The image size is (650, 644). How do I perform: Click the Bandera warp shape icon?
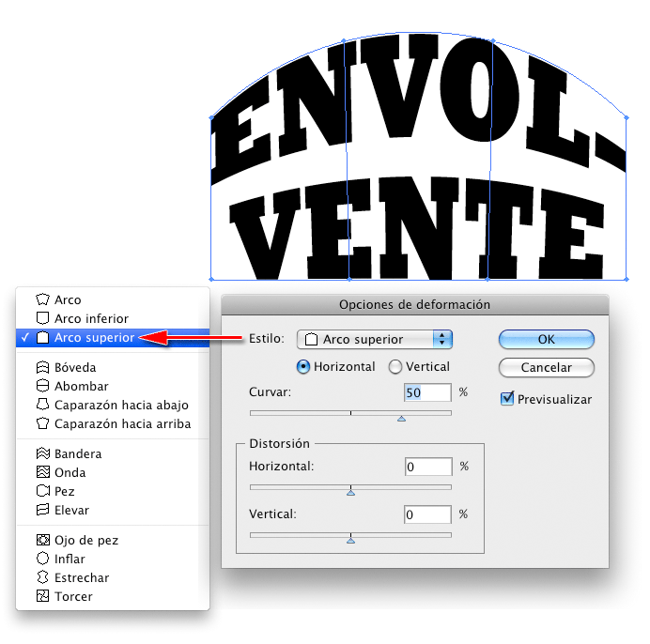pyautogui.click(x=42, y=453)
